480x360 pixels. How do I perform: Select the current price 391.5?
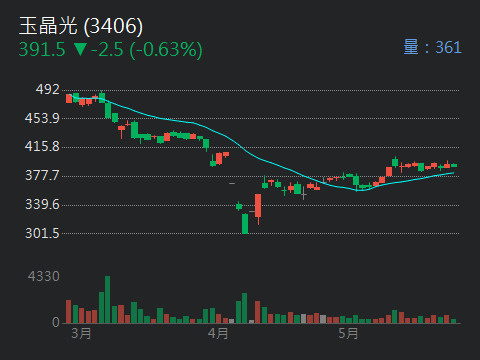click(x=42, y=50)
